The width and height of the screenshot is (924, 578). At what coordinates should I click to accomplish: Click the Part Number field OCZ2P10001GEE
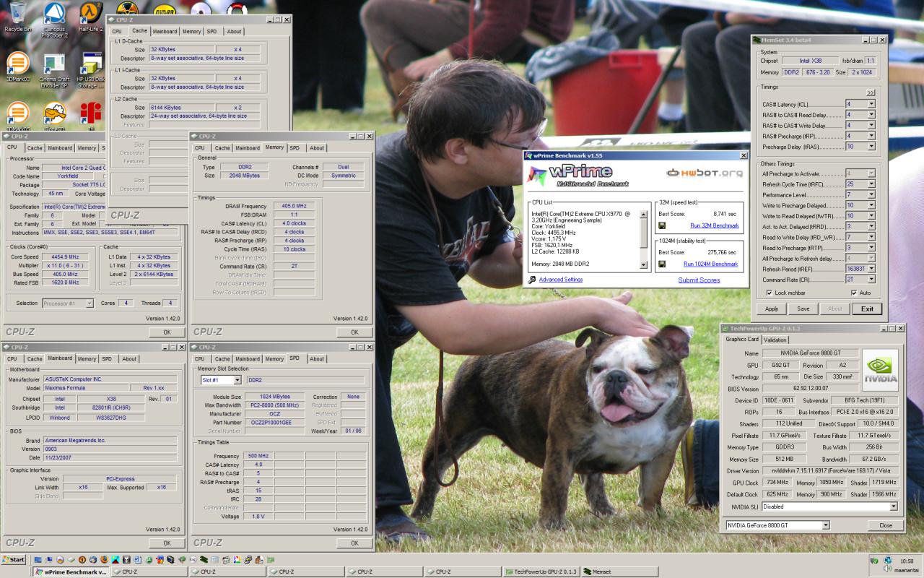coord(274,422)
